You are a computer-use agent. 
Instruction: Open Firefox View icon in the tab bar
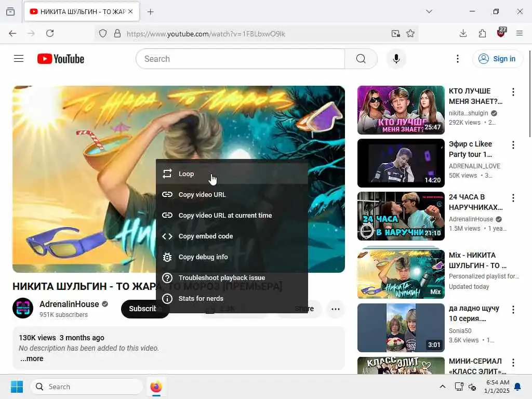click(10, 11)
